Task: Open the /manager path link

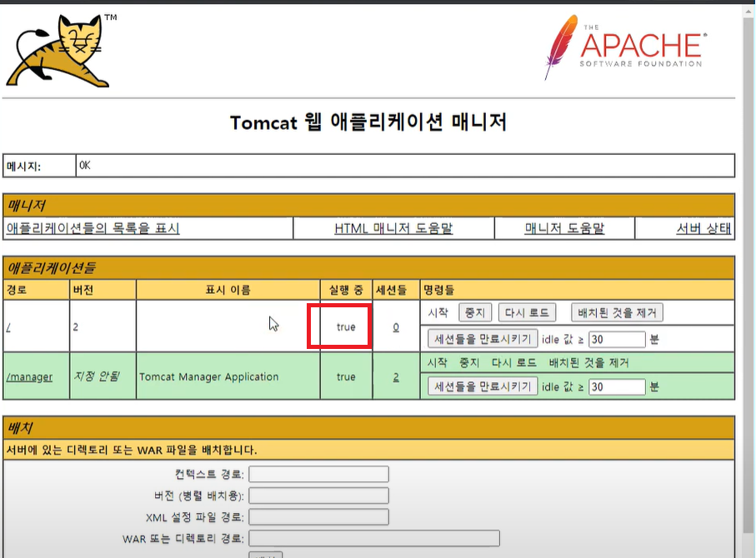Action: 29,376
